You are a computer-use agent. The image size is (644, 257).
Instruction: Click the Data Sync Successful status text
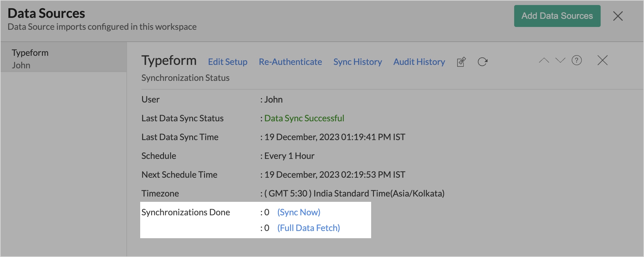[304, 118]
